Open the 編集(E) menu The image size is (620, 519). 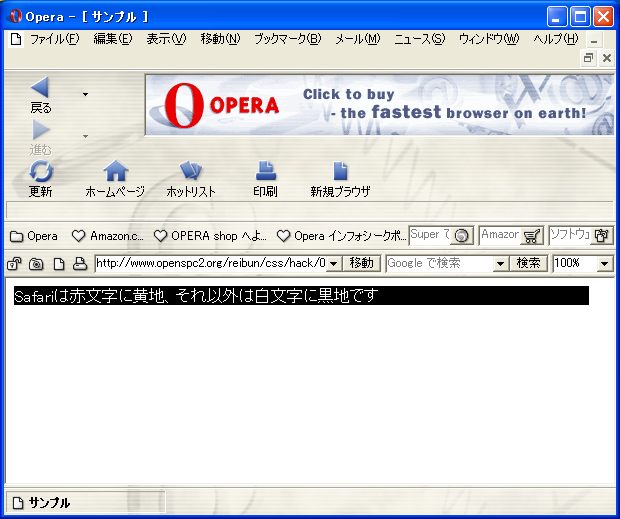(x=113, y=39)
